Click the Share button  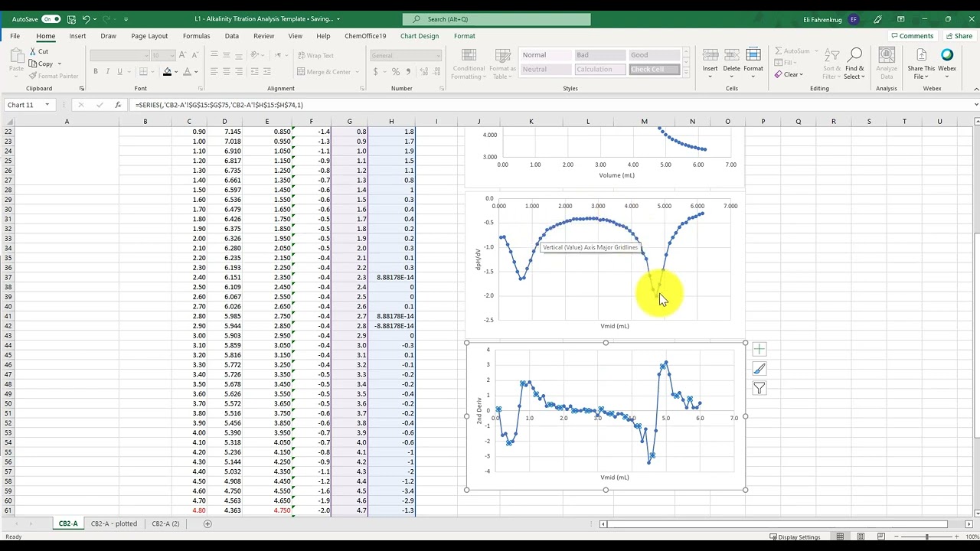pyautogui.click(x=959, y=36)
